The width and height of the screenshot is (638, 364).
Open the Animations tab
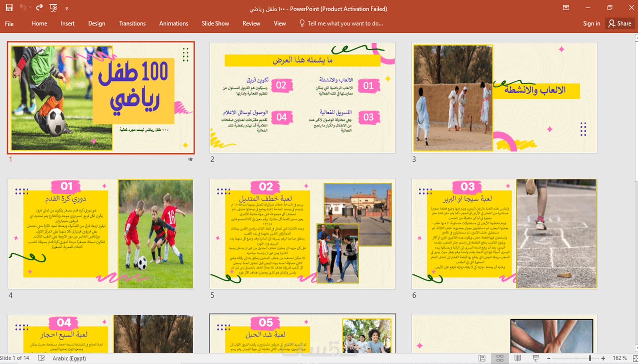click(174, 23)
